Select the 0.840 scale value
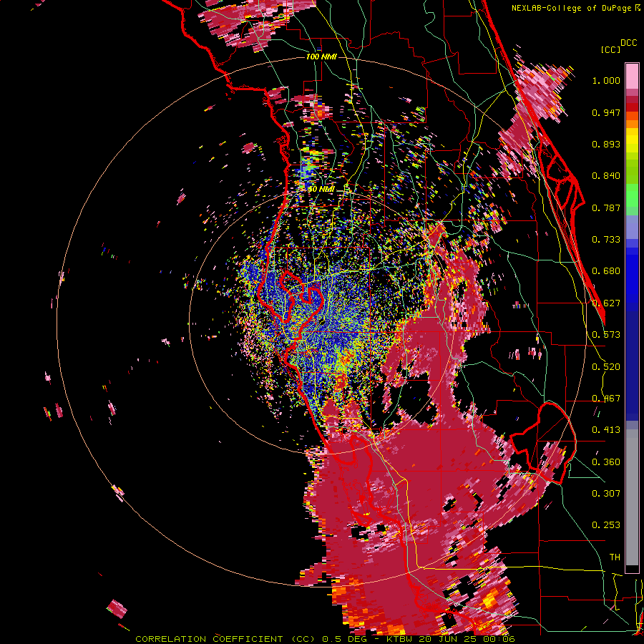Viewport: 644px width, 644px height. tap(606, 176)
